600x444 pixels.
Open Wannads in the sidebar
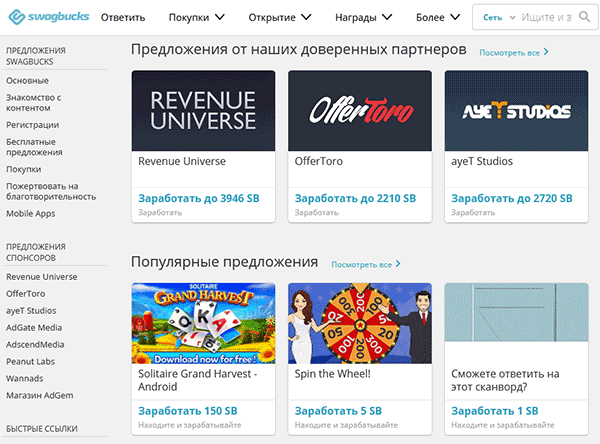[x=24, y=379]
